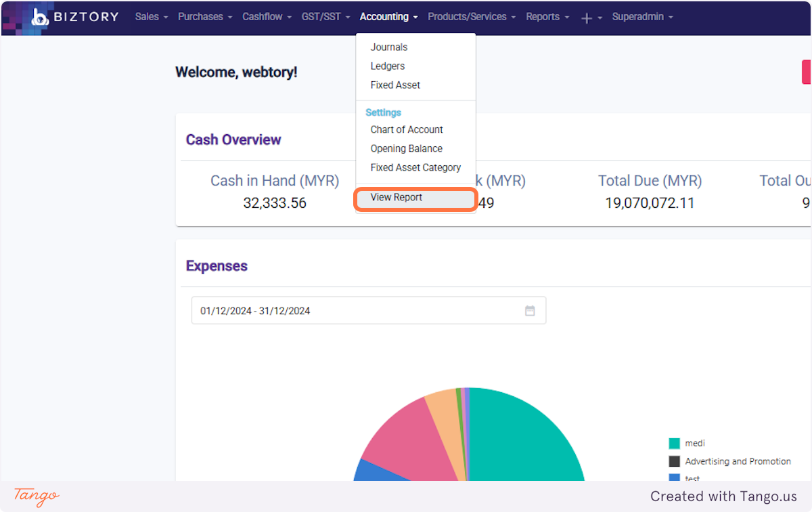Open the Superadmin user dropdown
This screenshot has width=812, height=512.
click(x=643, y=17)
